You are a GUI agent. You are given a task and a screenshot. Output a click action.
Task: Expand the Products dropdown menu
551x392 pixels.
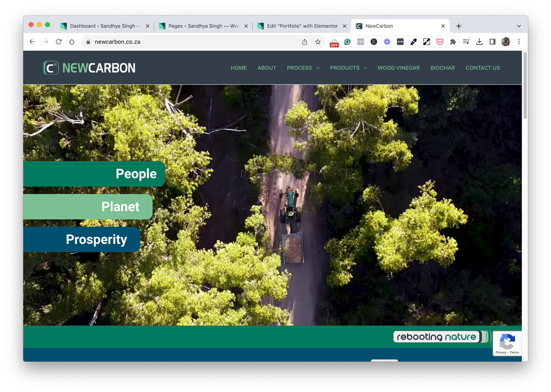[x=348, y=68]
